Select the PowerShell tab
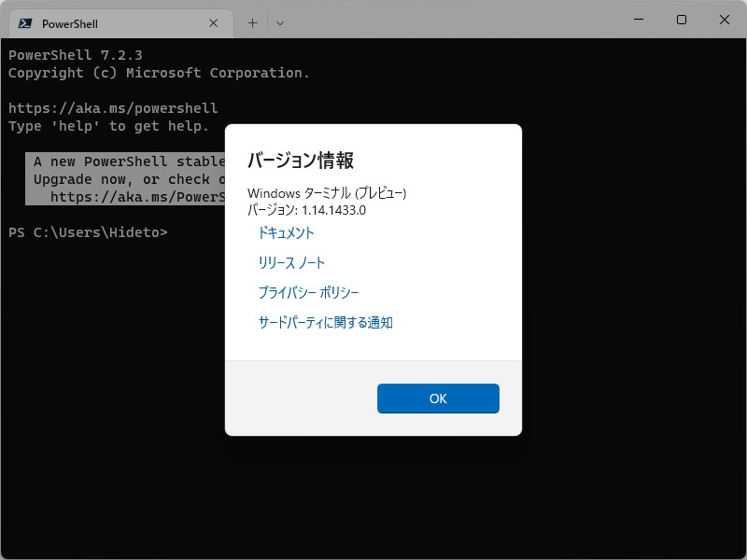This screenshot has height=560, width=747. pyautogui.click(x=112, y=22)
